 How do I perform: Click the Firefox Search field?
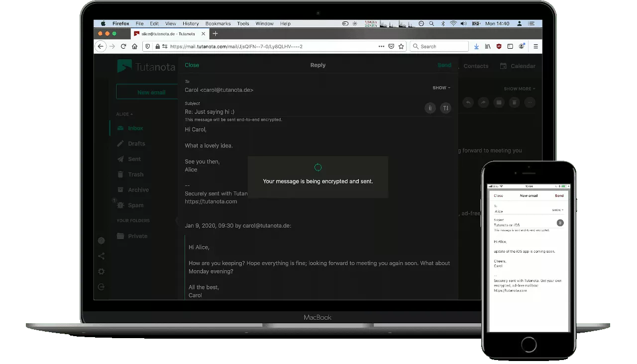439,46
